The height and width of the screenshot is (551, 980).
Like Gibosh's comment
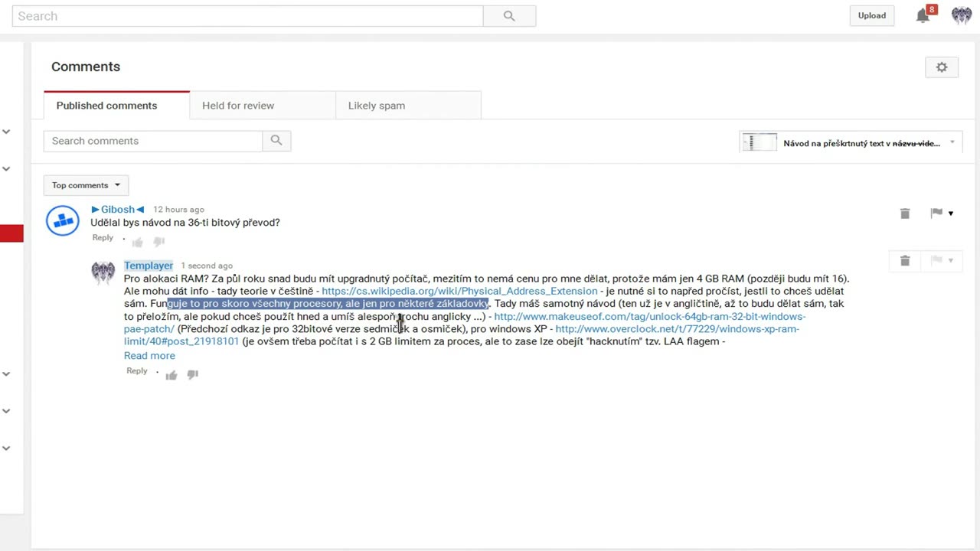pos(138,242)
